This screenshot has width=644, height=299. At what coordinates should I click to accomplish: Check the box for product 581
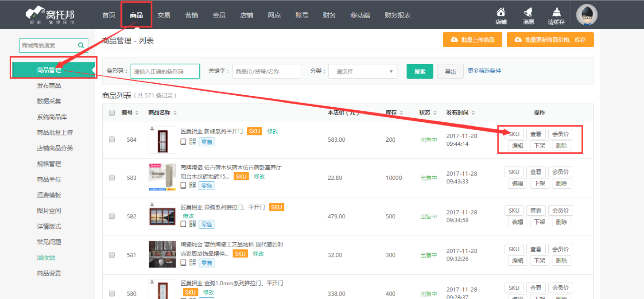112,255
